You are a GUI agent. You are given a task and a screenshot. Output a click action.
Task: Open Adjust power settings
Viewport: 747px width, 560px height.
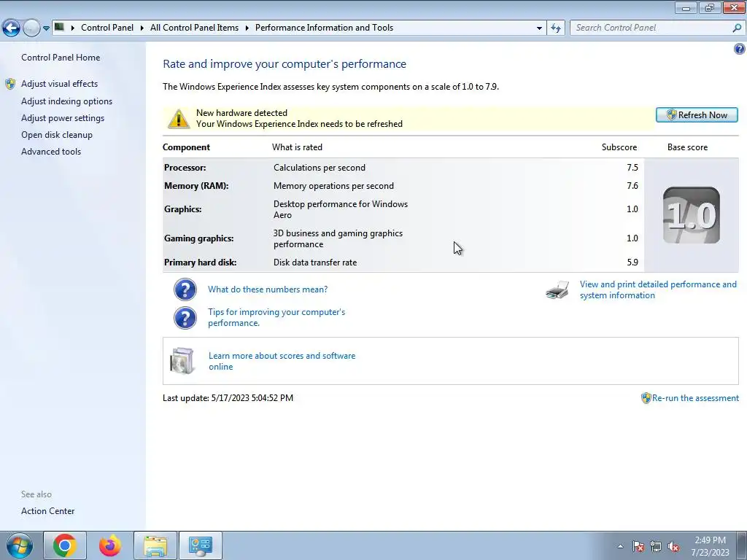coord(63,118)
